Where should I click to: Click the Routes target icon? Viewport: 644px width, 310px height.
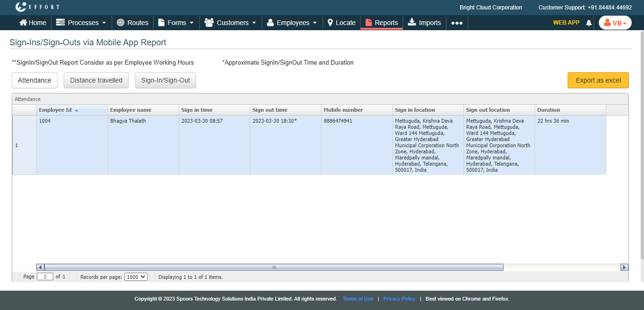[121, 23]
